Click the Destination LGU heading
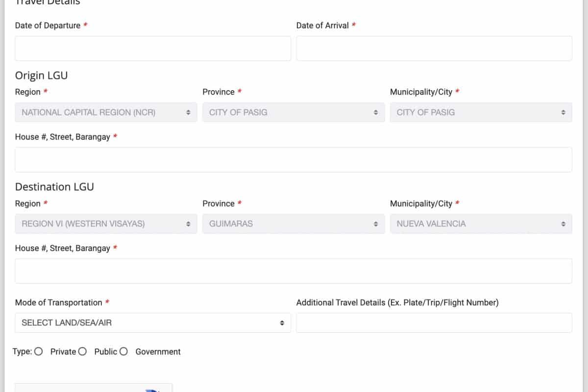Viewport: 588px width, 392px height. [54, 187]
